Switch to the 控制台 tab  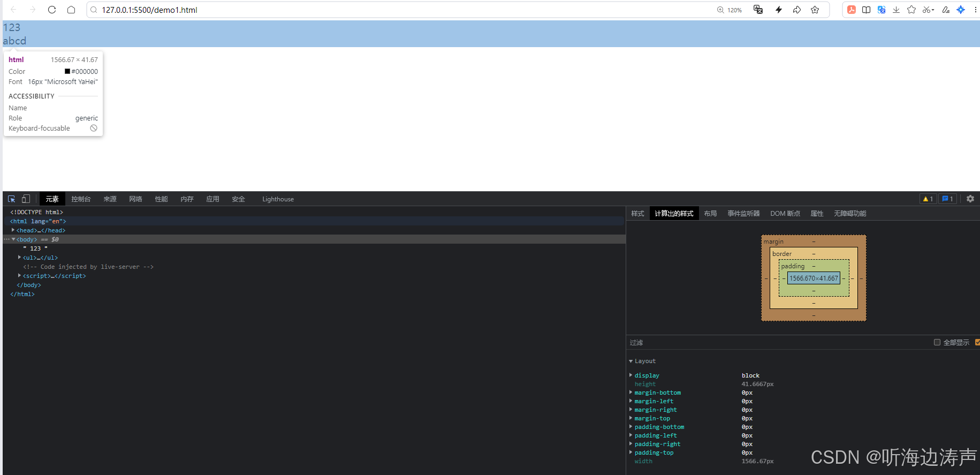point(81,199)
